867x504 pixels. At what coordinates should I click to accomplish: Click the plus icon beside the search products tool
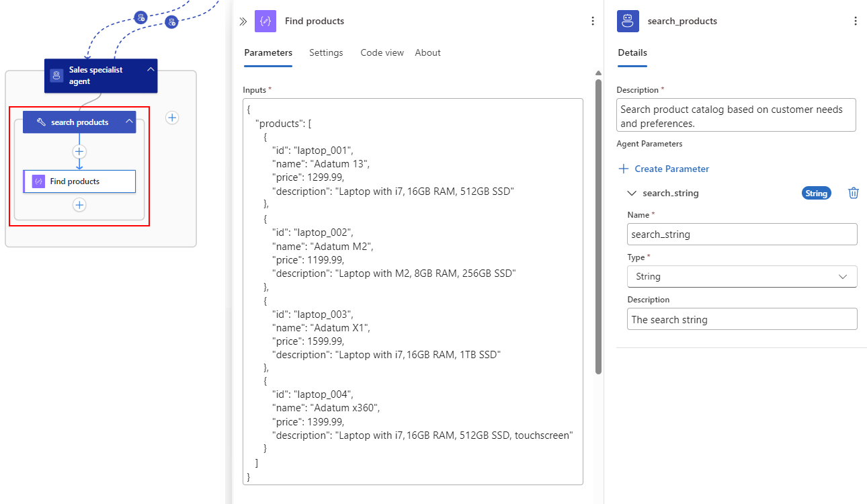coord(173,118)
